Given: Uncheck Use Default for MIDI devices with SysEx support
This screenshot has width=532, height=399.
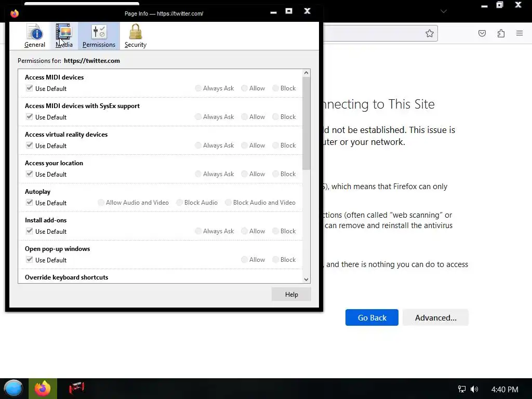Looking at the screenshot, I should [x=30, y=117].
